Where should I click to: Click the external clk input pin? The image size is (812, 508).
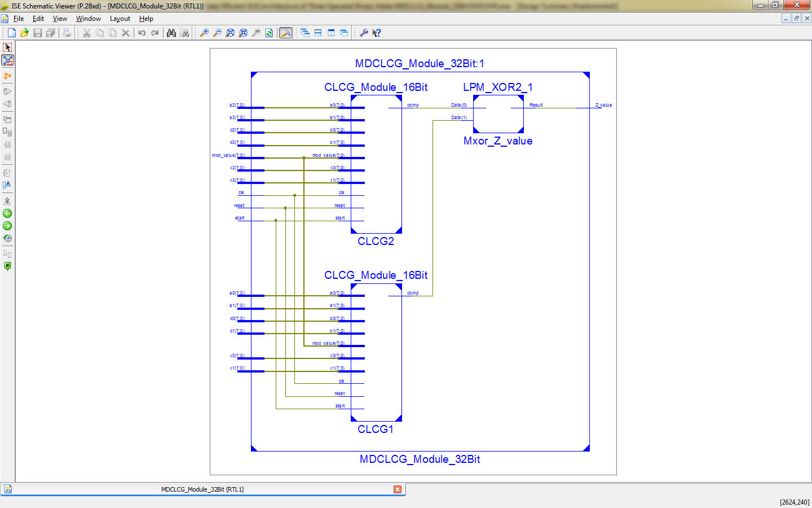[x=241, y=193]
